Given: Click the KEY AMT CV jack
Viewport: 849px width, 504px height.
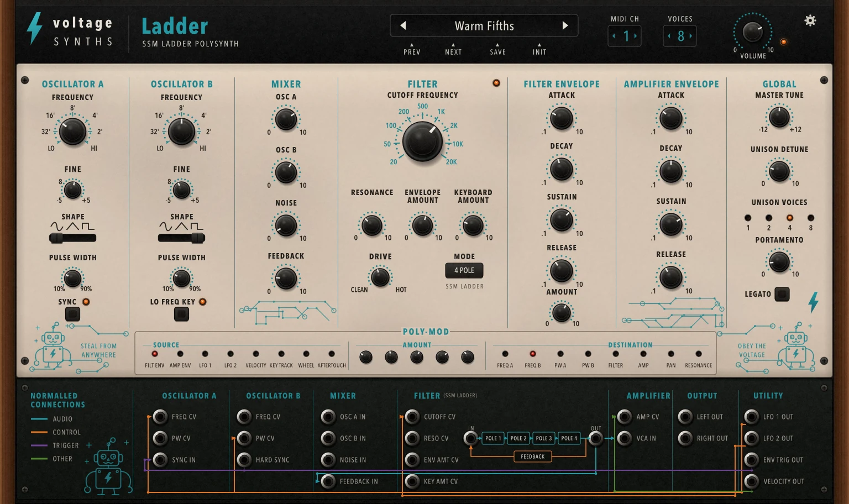Looking at the screenshot, I should (x=412, y=481).
